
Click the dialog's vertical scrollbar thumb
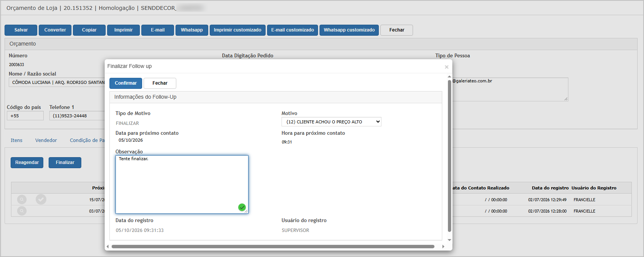point(449,156)
